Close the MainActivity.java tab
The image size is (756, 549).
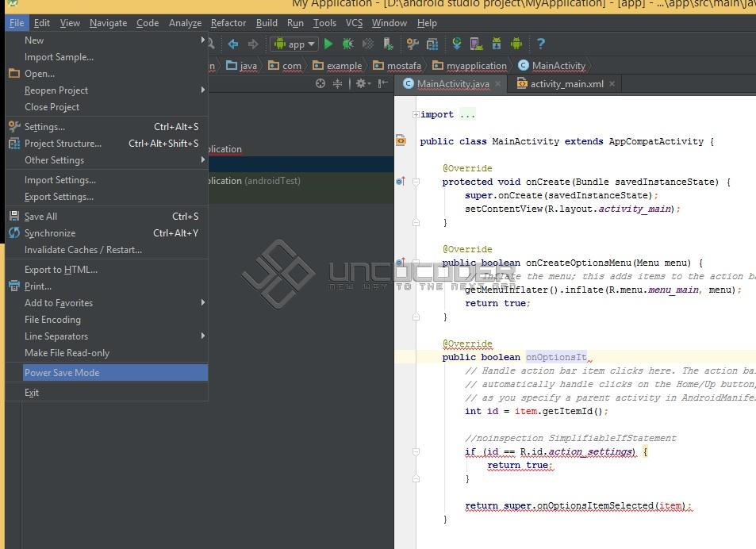coord(497,84)
